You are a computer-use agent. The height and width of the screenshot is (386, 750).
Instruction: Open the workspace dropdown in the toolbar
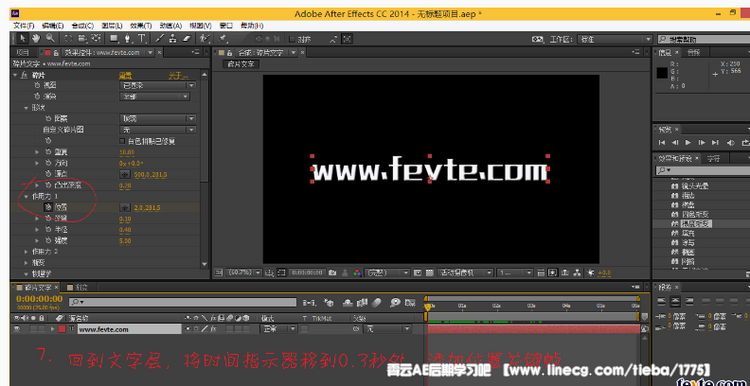coord(615,39)
